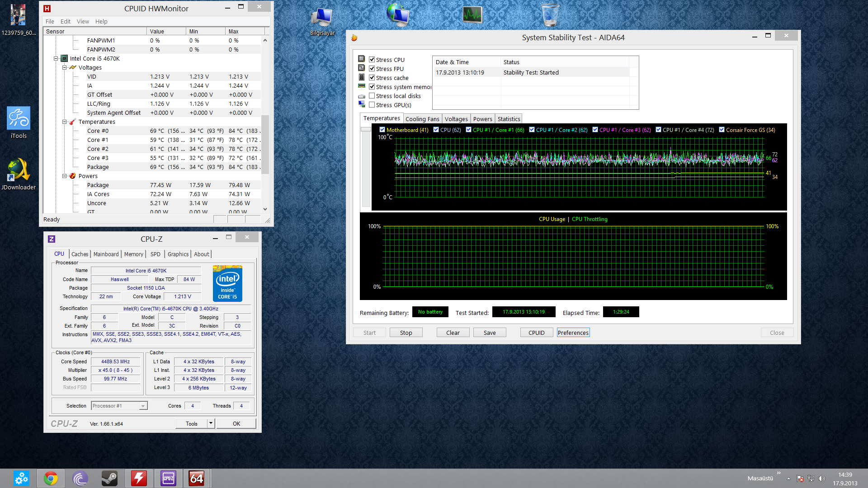868x488 pixels.
Task: Toggle the Stress CPU checkbox
Action: 372,60
